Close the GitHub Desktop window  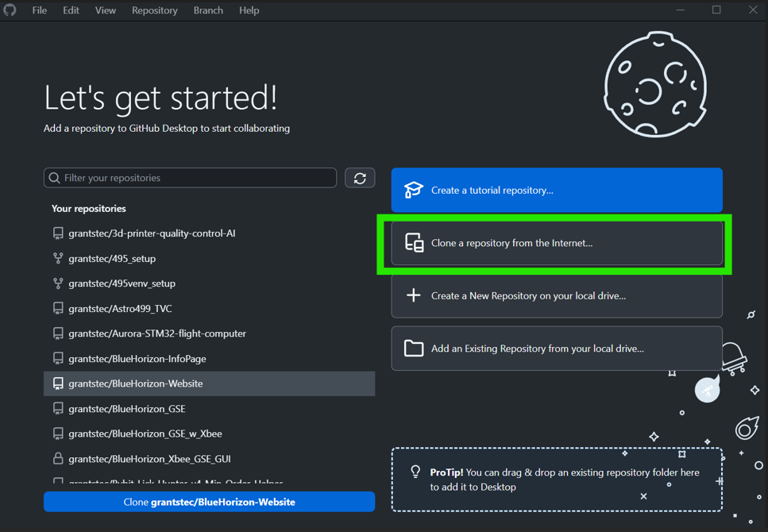coord(753,10)
